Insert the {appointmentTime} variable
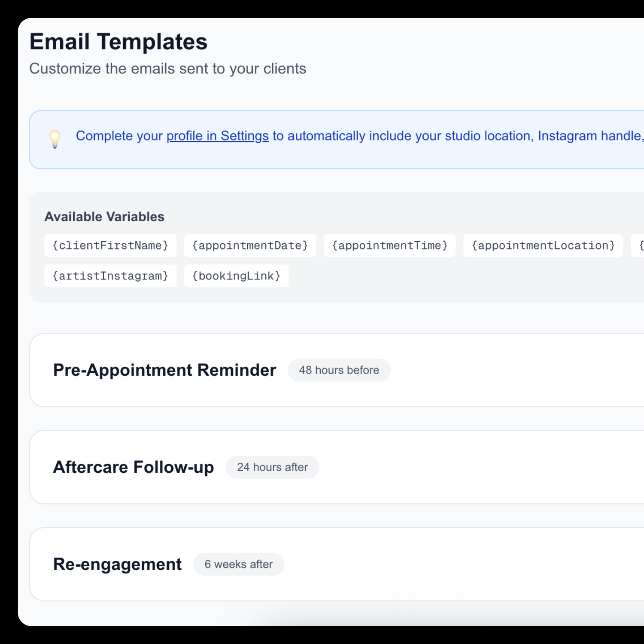Screen dimensions: 644x644 [390, 245]
